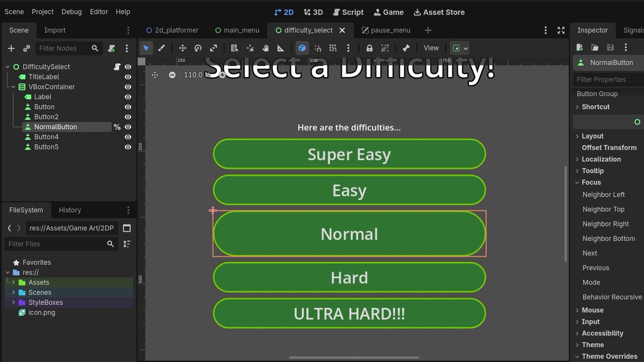Viewport: 644px width, 362px height.
Task: Toggle split mode in FileSystem dock
Action: (127, 228)
